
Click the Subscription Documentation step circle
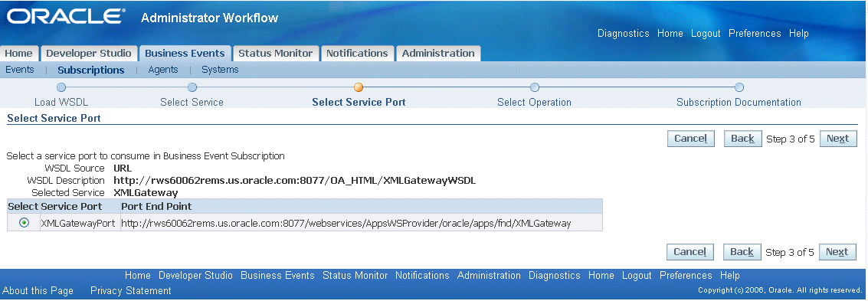tap(739, 87)
